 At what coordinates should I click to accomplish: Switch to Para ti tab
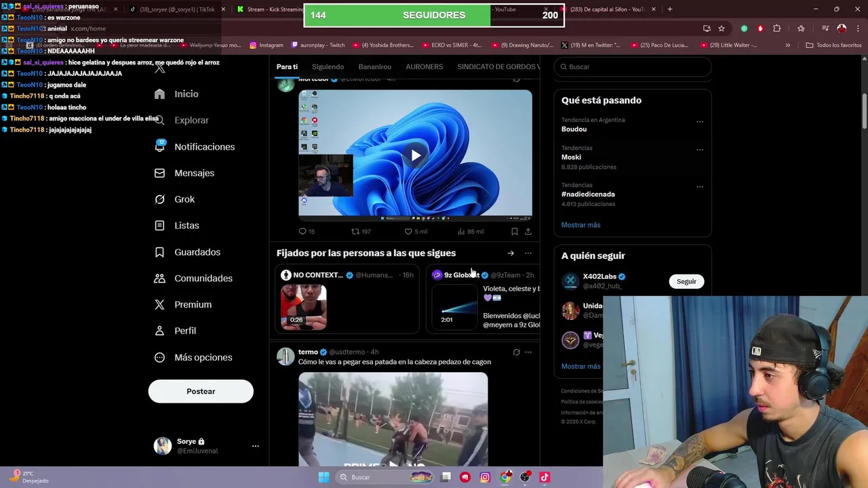click(287, 66)
